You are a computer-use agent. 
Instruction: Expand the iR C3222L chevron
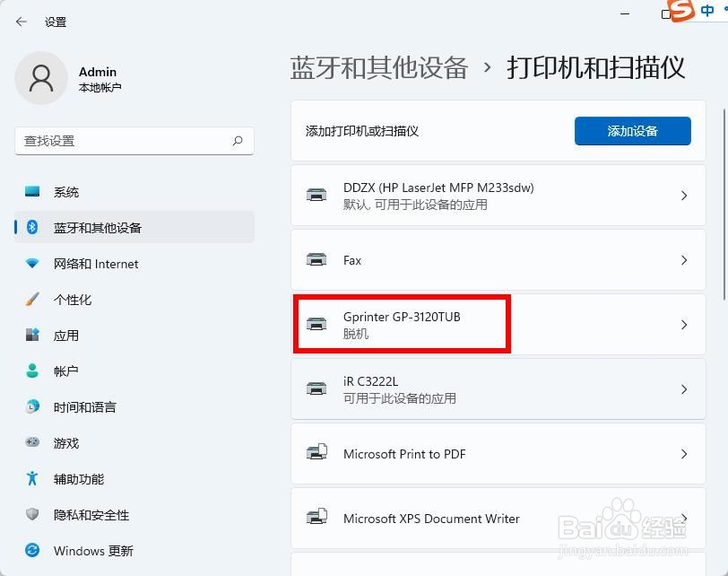point(684,388)
